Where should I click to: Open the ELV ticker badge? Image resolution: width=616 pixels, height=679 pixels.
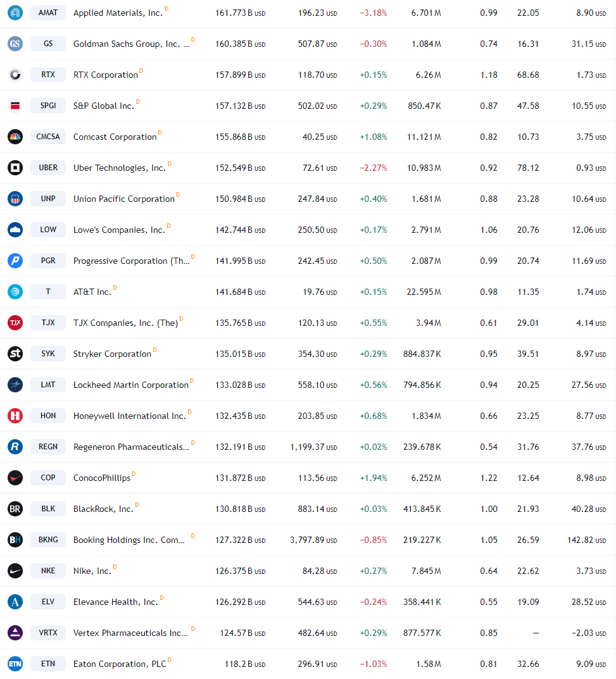pos(48,602)
